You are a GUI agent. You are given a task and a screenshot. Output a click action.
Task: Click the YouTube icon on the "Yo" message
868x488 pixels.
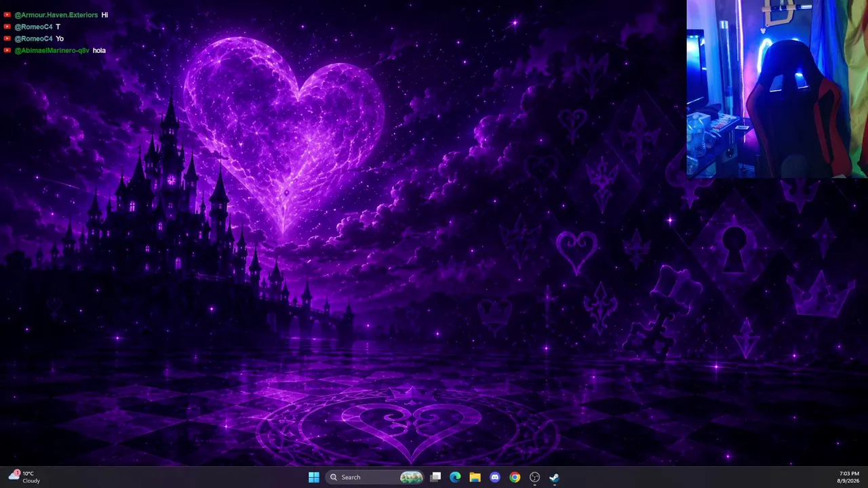(x=7, y=39)
